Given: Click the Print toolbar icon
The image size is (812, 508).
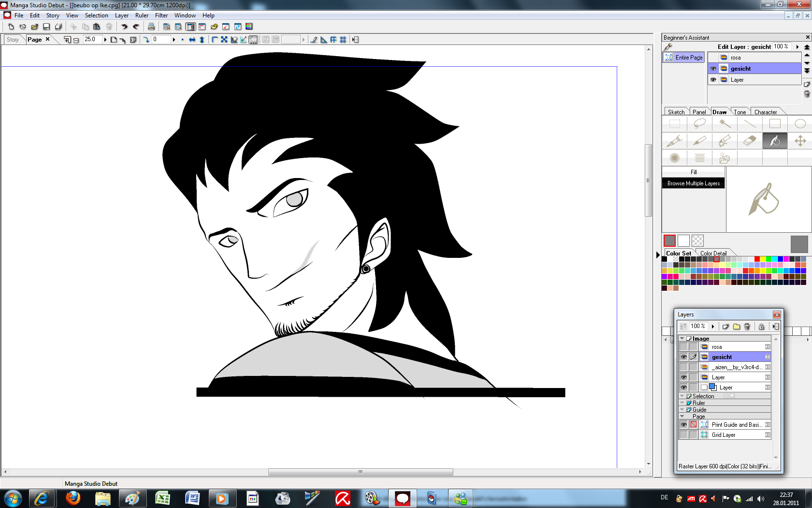Looking at the screenshot, I should tap(151, 27).
